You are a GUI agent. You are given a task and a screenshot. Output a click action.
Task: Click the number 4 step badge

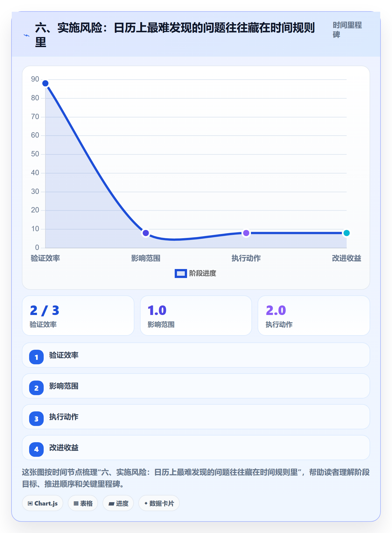tap(36, 449)
